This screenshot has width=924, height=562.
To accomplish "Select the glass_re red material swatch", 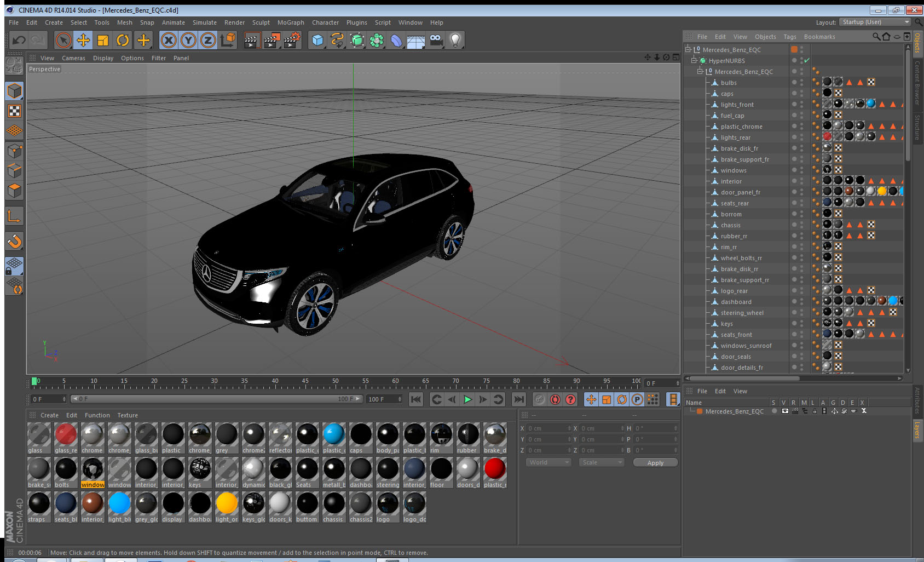I will coord(66,438).
